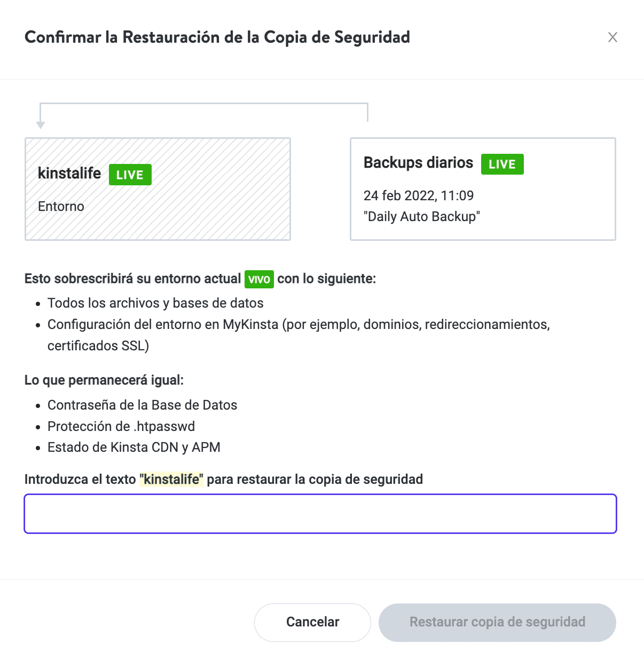
Task: Click the LIVE badge beside Backups diarios
Action: pos(502,164)
